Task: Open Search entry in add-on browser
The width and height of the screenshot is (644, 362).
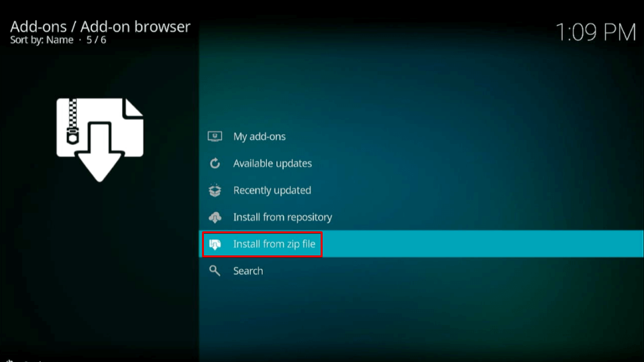Action: [421, 271]
